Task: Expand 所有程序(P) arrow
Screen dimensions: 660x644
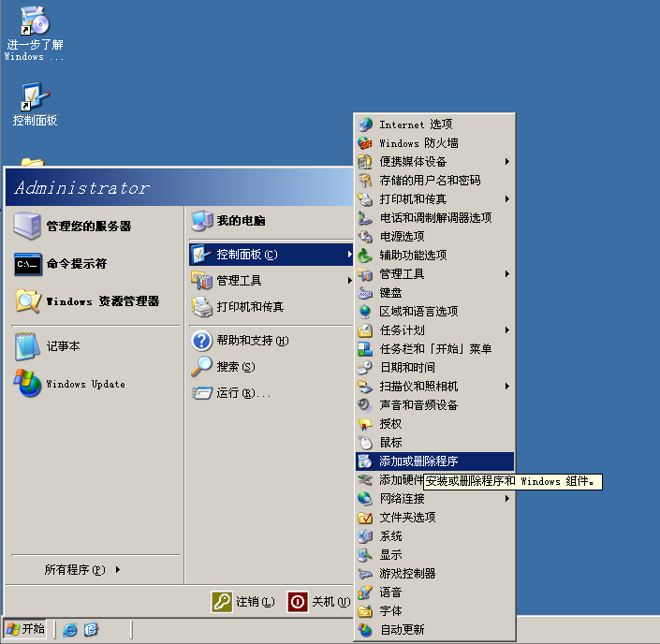Action: click(x=118, y=569)
